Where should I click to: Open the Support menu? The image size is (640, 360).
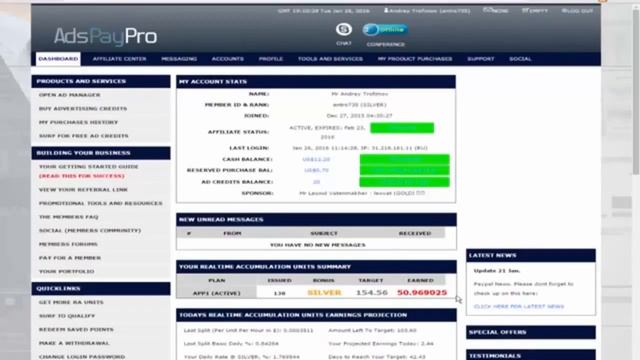(480, 59)
